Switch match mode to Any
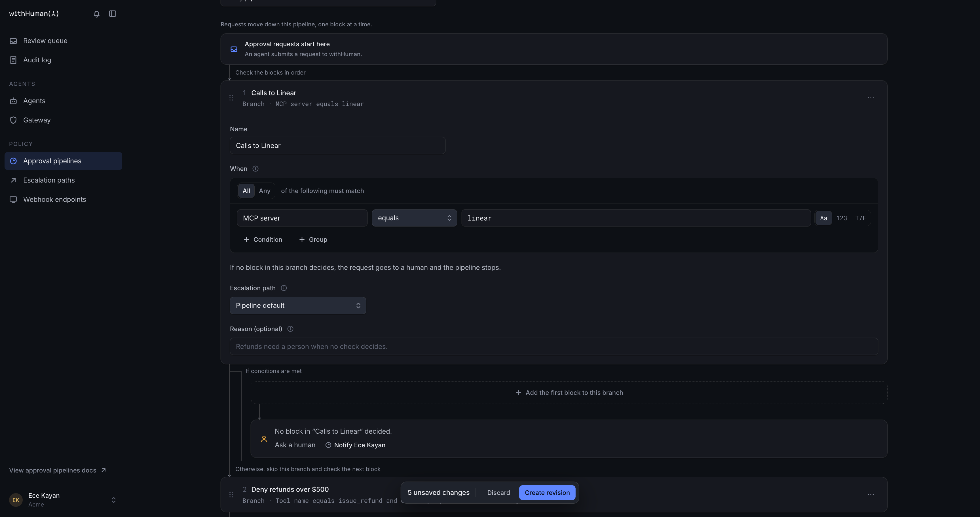Screen dimensions: 980x517 coord(264,191)
